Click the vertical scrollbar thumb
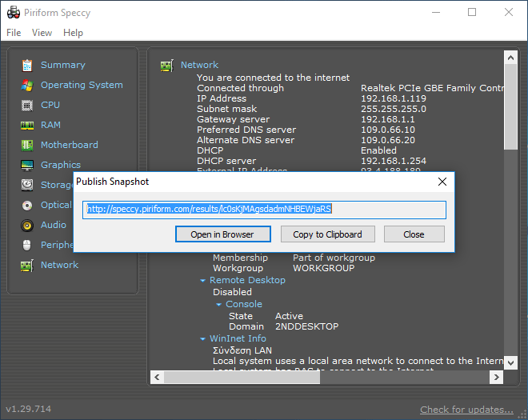Viewport: 528px width, 420px height. (510, 106)
